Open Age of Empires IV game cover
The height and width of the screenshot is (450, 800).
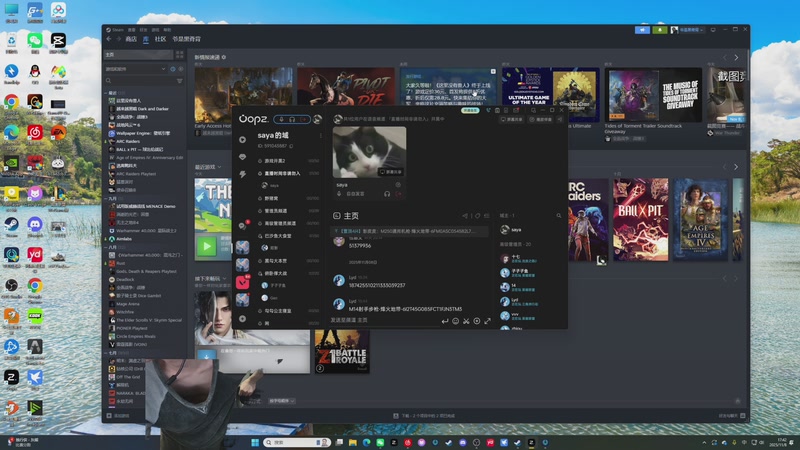click(x=701, y=219)
